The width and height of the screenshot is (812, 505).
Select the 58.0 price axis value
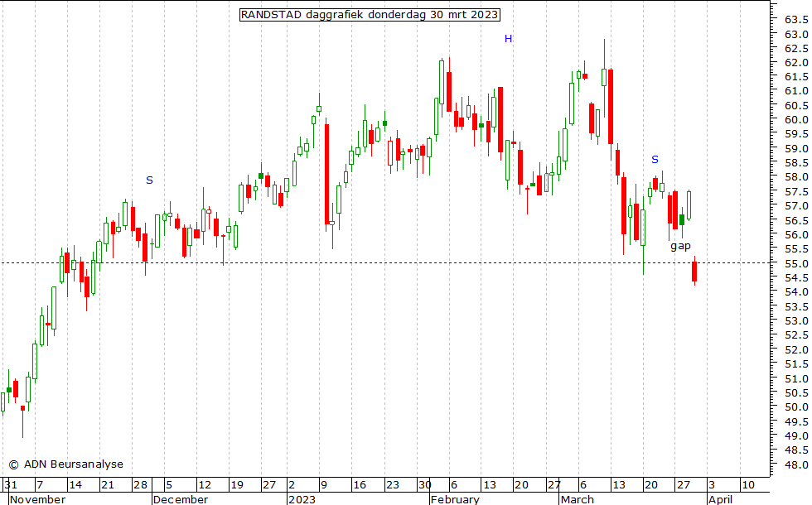[x=796, y=177]
